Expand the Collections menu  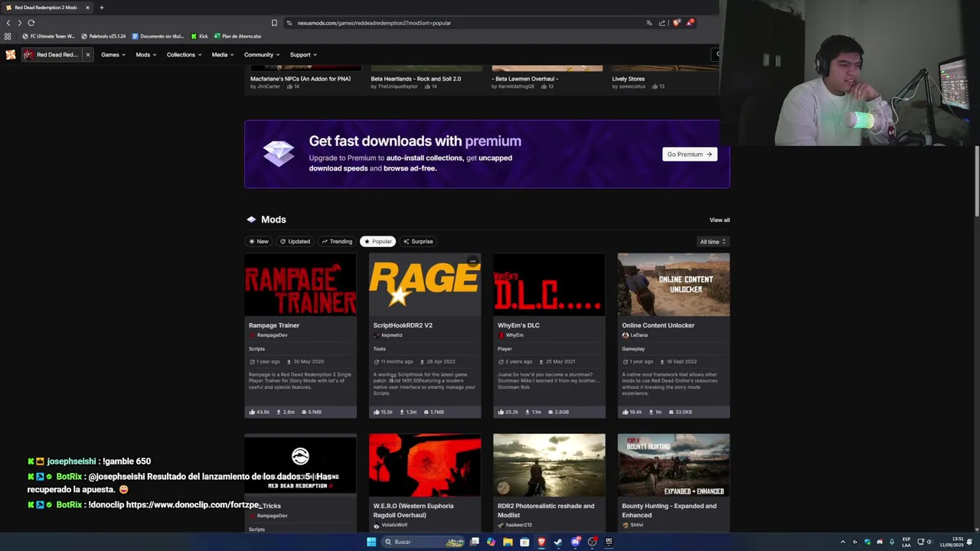click(x=184, y=54)
